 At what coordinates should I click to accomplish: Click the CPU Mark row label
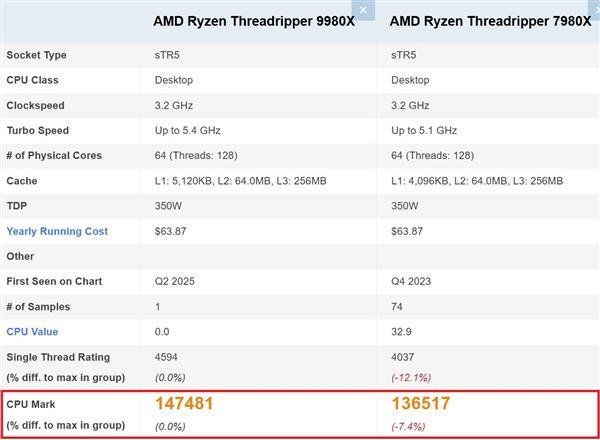[31, 405]
